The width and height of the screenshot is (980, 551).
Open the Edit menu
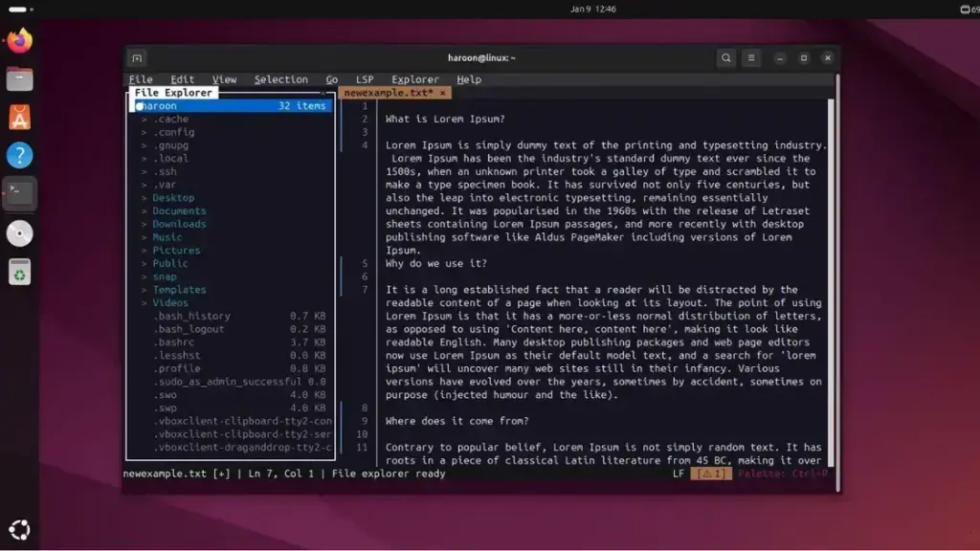182,79
